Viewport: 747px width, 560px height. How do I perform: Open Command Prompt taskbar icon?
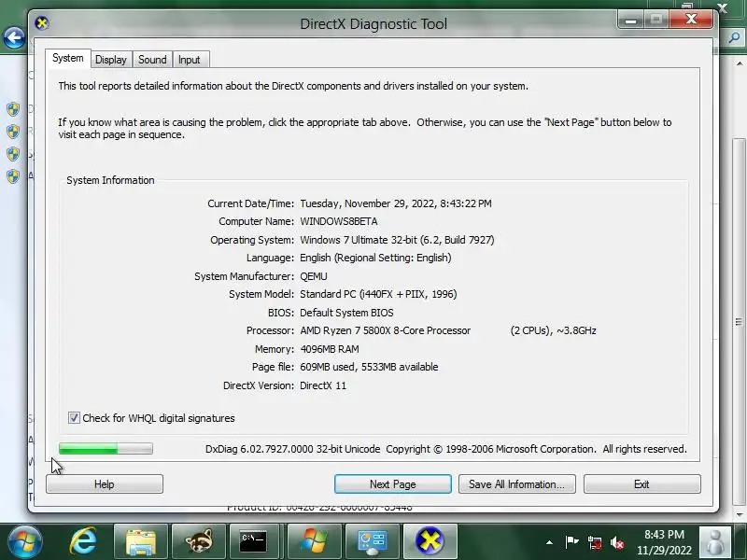pos(253,542)
